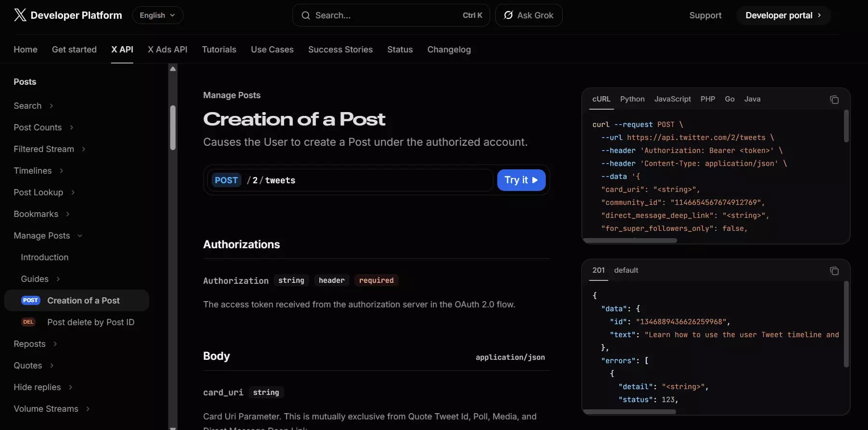Click the Ask Grok button
Viewport: 868px width, 430px height.
[529, 15]
